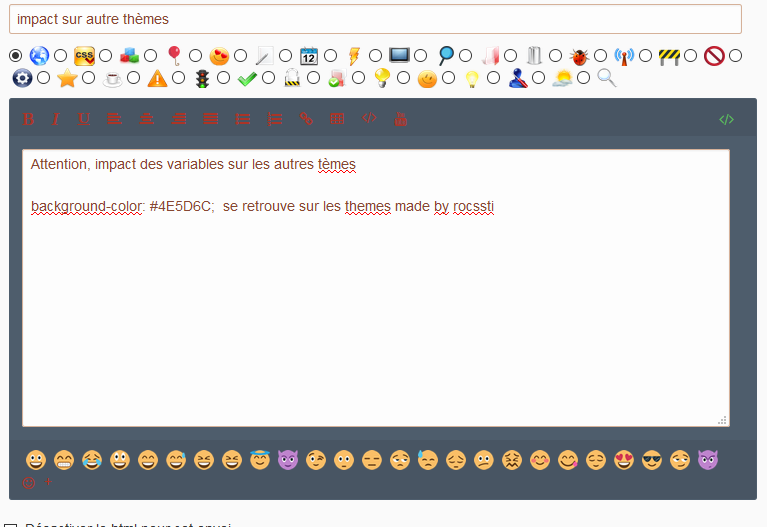Insert the cold-sweat emoji

pos(428,460)
